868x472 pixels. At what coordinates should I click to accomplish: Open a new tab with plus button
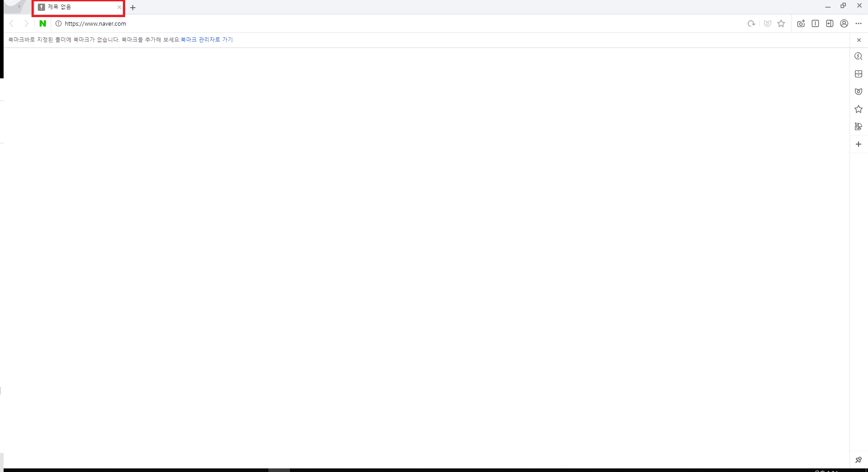pos(133,8)
